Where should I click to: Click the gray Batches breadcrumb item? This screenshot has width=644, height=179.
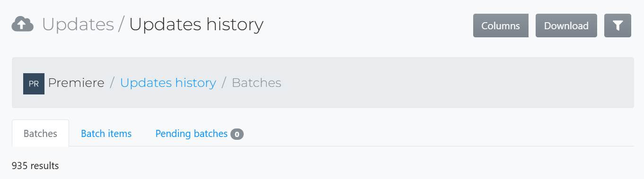click(x=256, y=83)
